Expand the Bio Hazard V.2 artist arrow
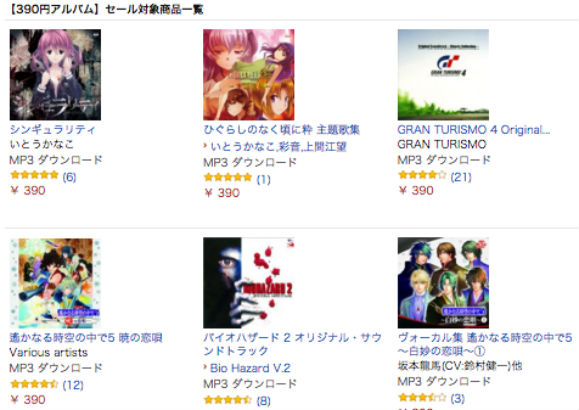 pyautogui.click(x=205, y=367)
